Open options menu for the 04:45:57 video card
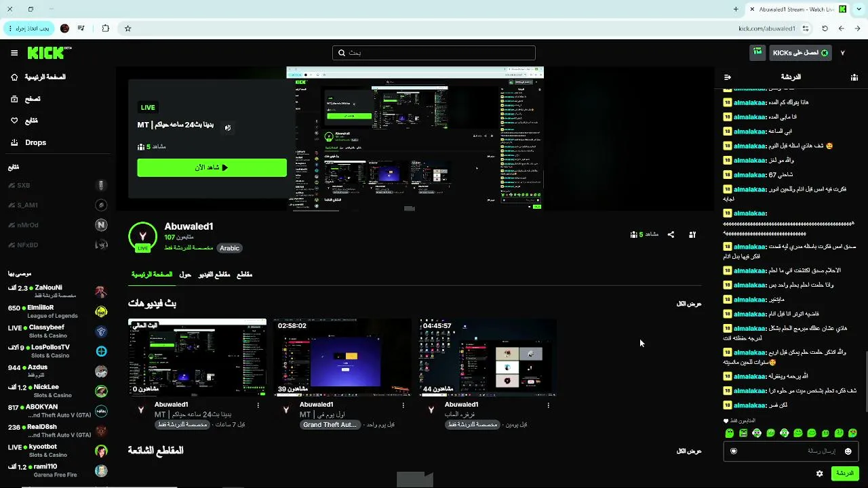868x488 pixels. pyautogui.click(x=549, y=405)
